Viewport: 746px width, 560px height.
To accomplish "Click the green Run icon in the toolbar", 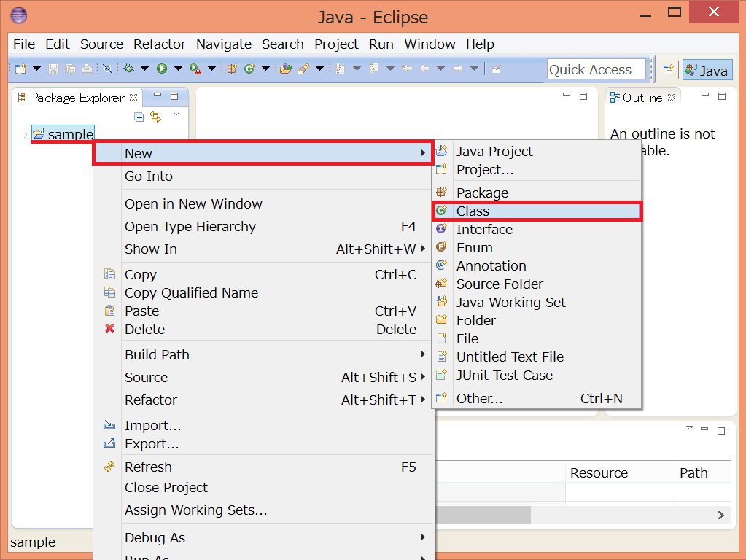I will (x=162, y=69).
